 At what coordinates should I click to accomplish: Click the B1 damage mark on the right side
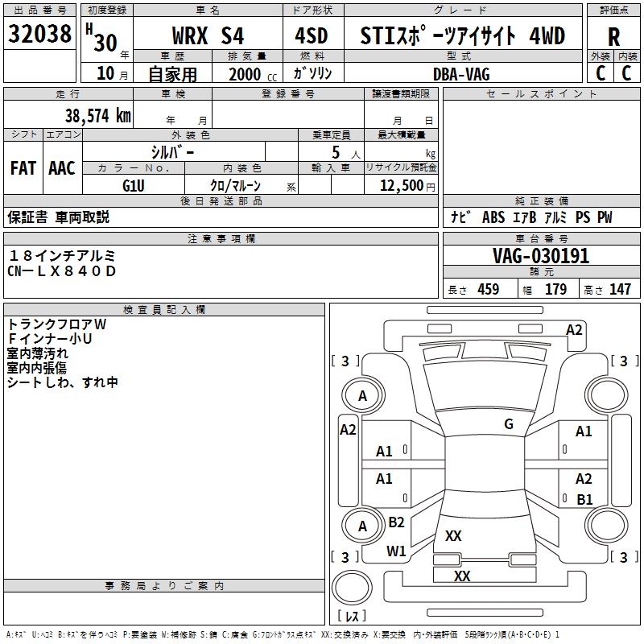click(x=584, y=499)
